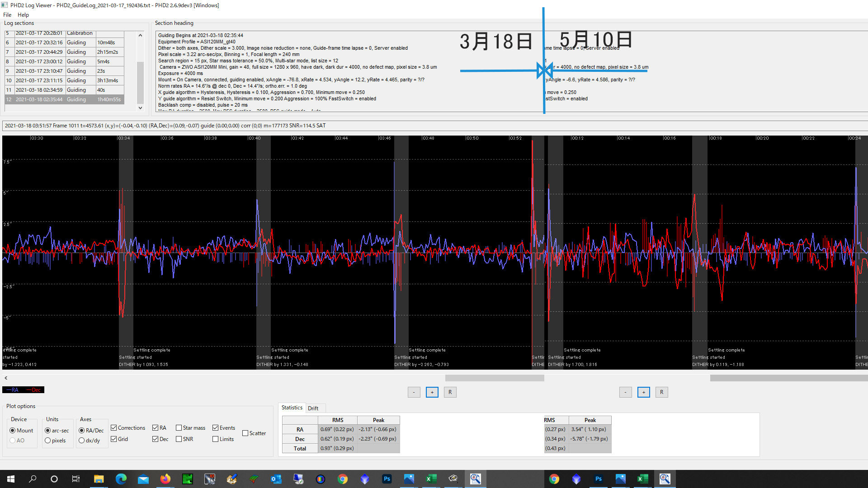Screen dimensions: 868x488
Task: Enable the Scatter checkbox
Action: tap(245, 433)
